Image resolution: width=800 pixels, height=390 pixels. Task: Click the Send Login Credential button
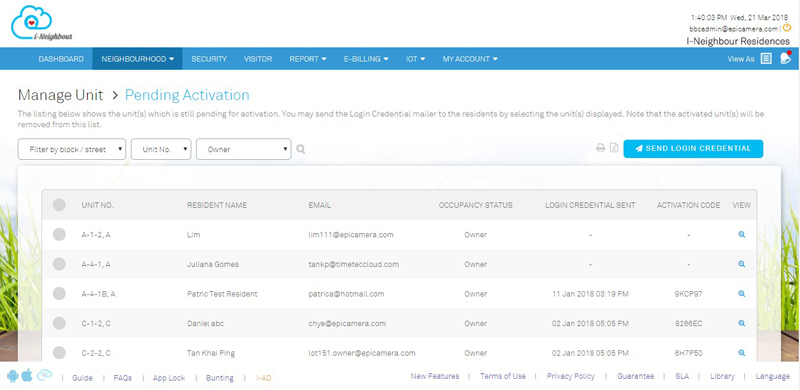[x=693, y=149]
